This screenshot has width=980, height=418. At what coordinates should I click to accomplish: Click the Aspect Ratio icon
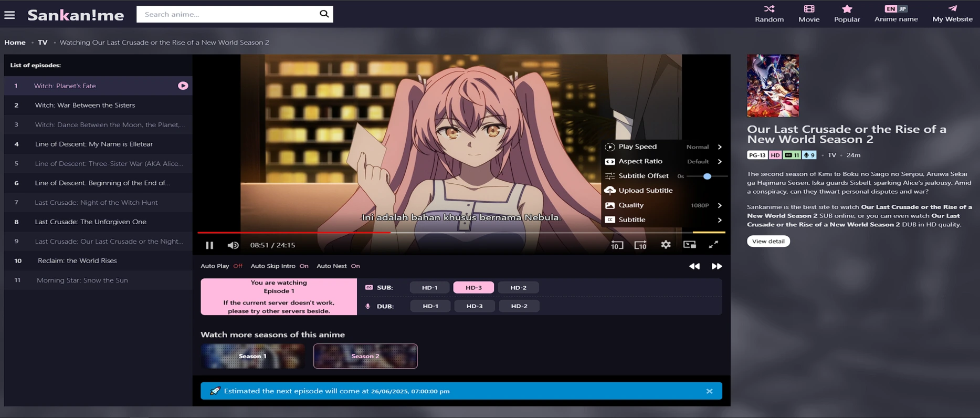point(609,161)
